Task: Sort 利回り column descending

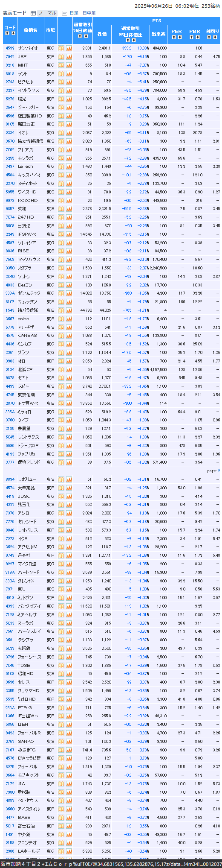Action: [214, 37]
